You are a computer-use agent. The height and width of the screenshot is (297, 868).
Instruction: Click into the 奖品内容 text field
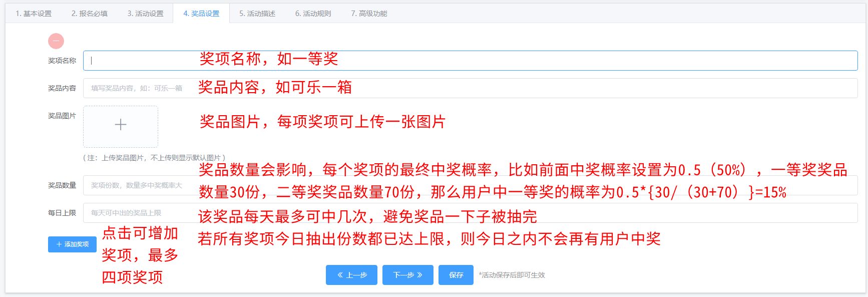click(140, 88)
